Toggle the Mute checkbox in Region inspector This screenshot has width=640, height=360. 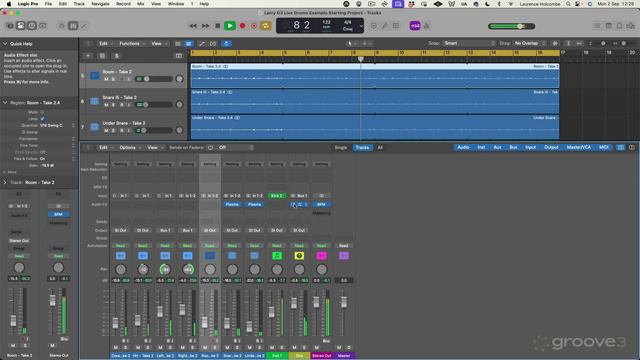pyautogui.click(x=42, y=112)
